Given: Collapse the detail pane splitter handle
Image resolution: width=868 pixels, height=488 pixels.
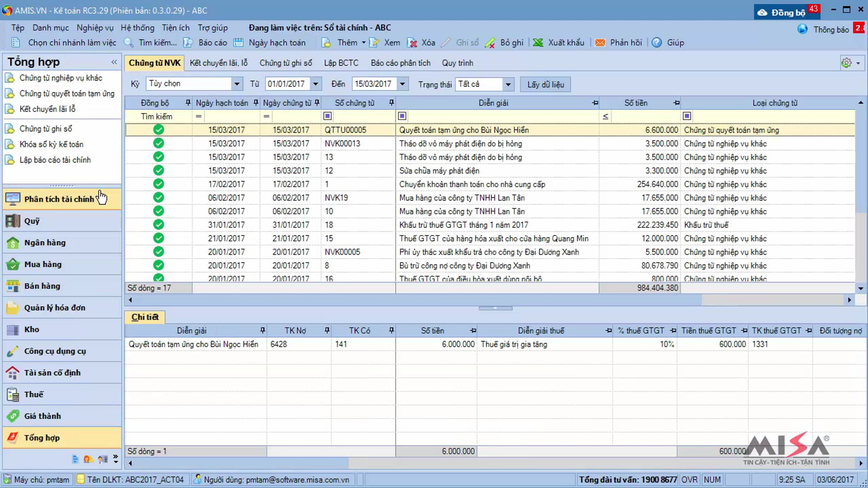Looking at the screenshot, I should pos(495,308).
